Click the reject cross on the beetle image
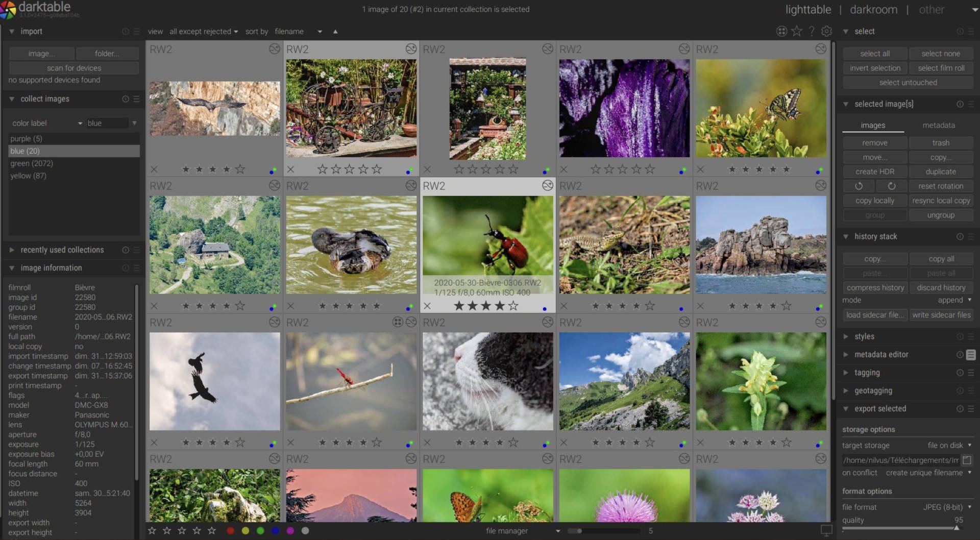Viewport: 980px width, 540px height. pyautogui.click(x=427, y=306)
